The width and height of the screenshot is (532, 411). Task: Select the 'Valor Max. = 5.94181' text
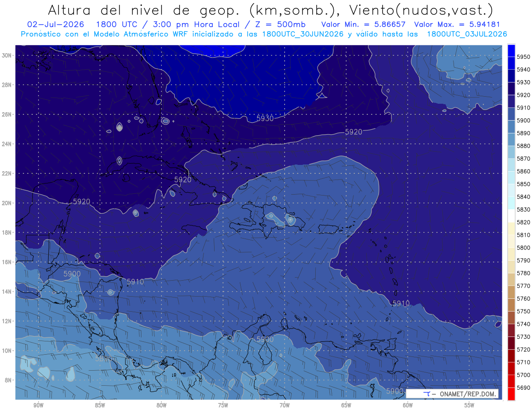click(458, 24)
